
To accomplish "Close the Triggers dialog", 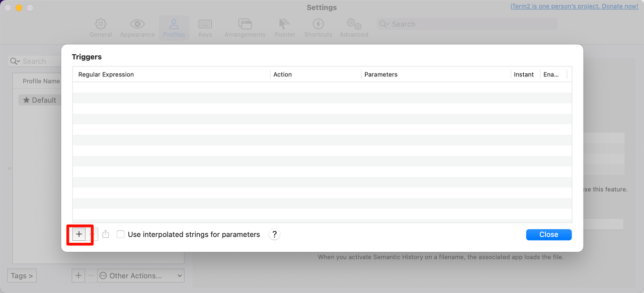I will [548, 234].
